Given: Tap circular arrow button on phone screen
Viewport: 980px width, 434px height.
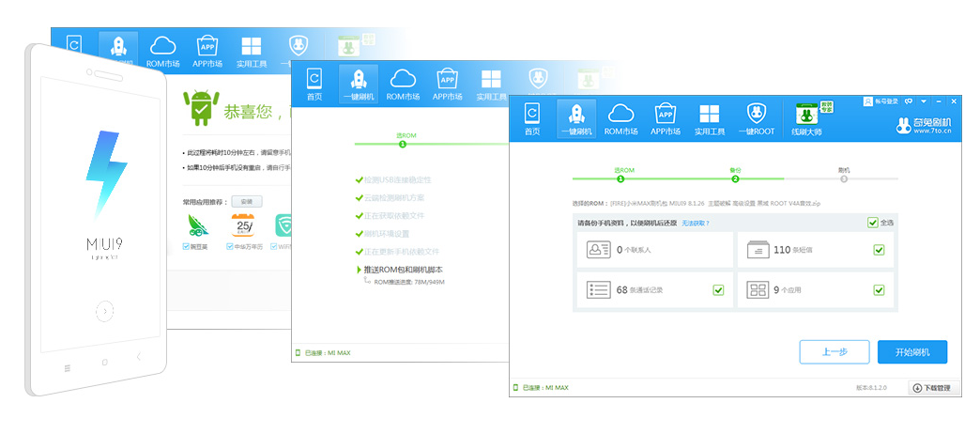Looking at the screenshot, I should pos(104,311).
